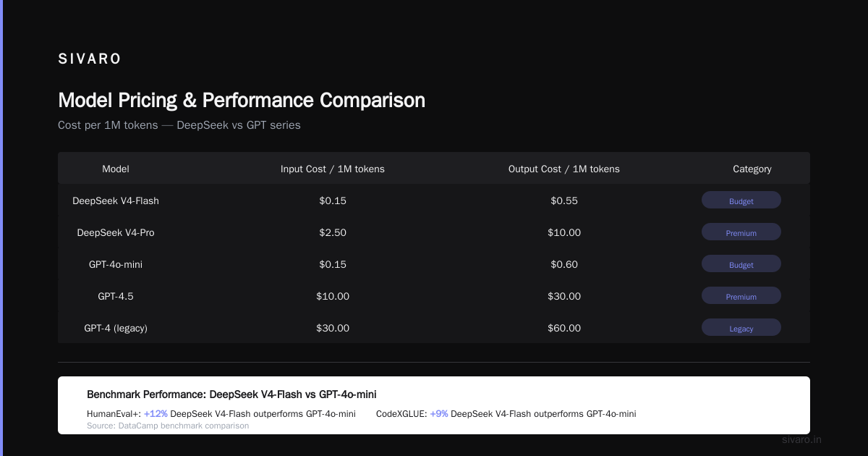Viewport: 868px width, 456px height.
Task: Click GPT-4 (legacy) output cost $60.00
Action: (x=564, y=328)
